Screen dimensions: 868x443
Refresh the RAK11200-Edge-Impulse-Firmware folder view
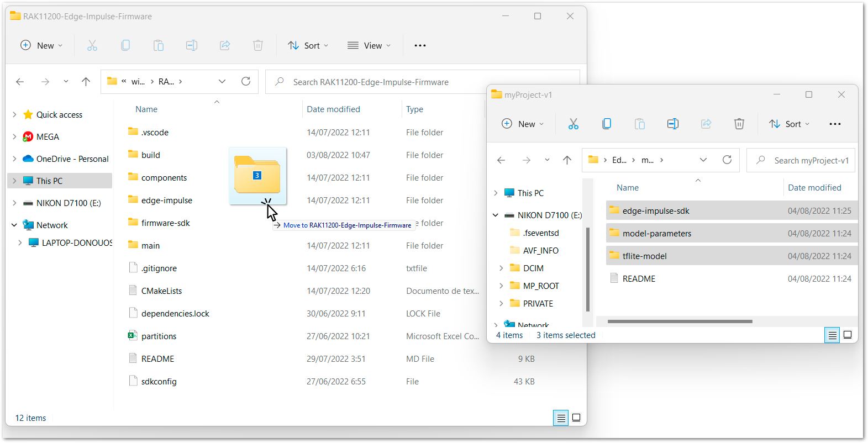coord(246,82)
